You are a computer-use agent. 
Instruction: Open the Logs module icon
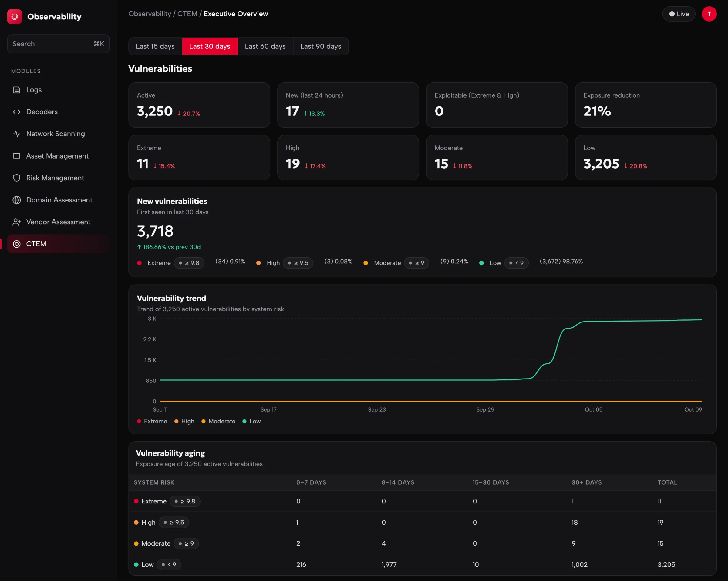point(17,90)
